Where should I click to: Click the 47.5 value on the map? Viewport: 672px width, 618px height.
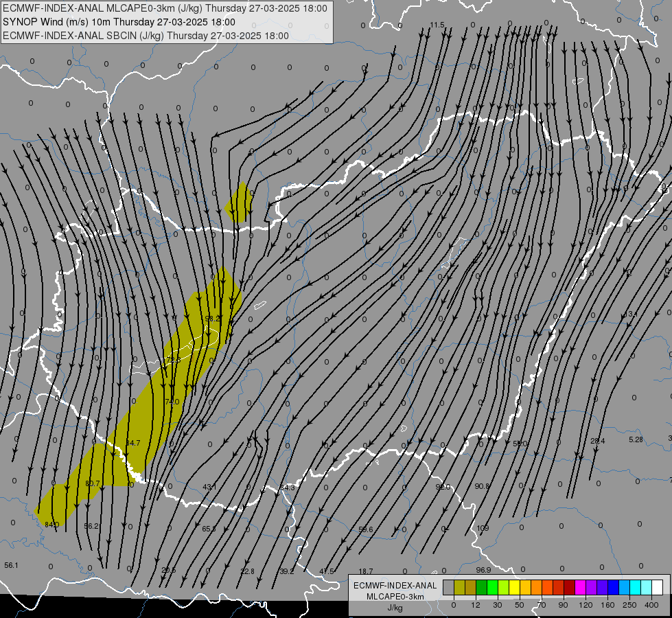[x=327, y=572]
